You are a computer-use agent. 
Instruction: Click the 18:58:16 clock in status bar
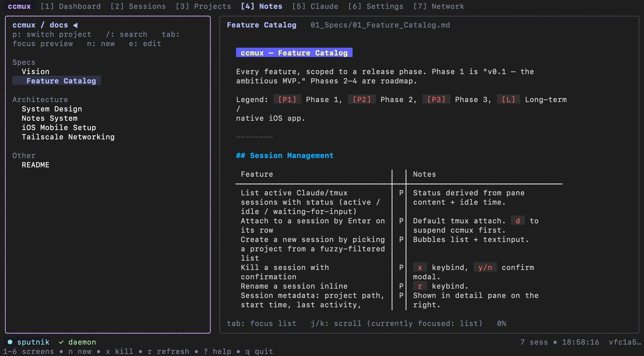point(581,342)
